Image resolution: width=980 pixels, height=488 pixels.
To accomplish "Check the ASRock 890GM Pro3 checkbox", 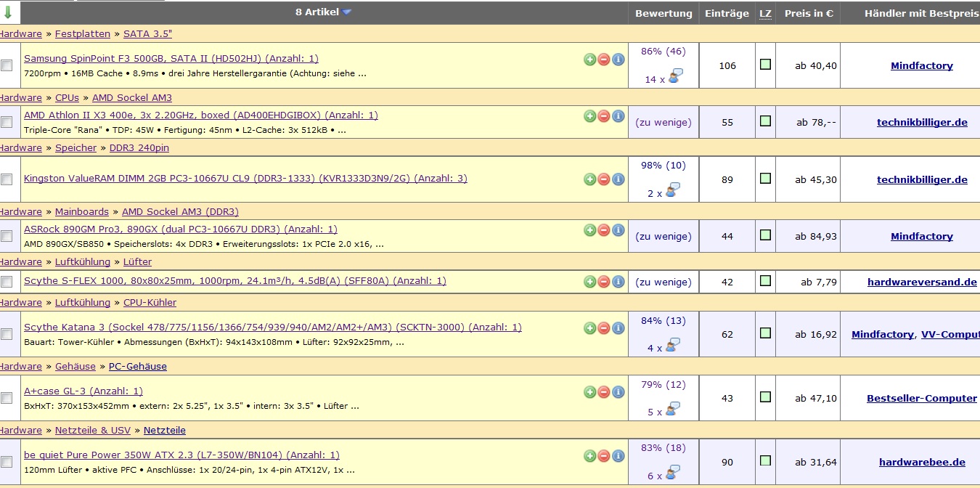I will (7, 236).
